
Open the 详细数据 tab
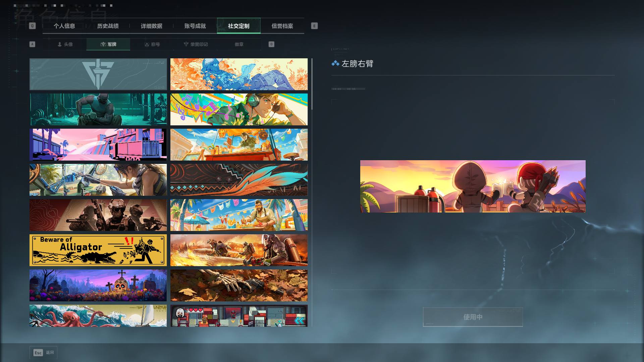click(x=152, y=26)
